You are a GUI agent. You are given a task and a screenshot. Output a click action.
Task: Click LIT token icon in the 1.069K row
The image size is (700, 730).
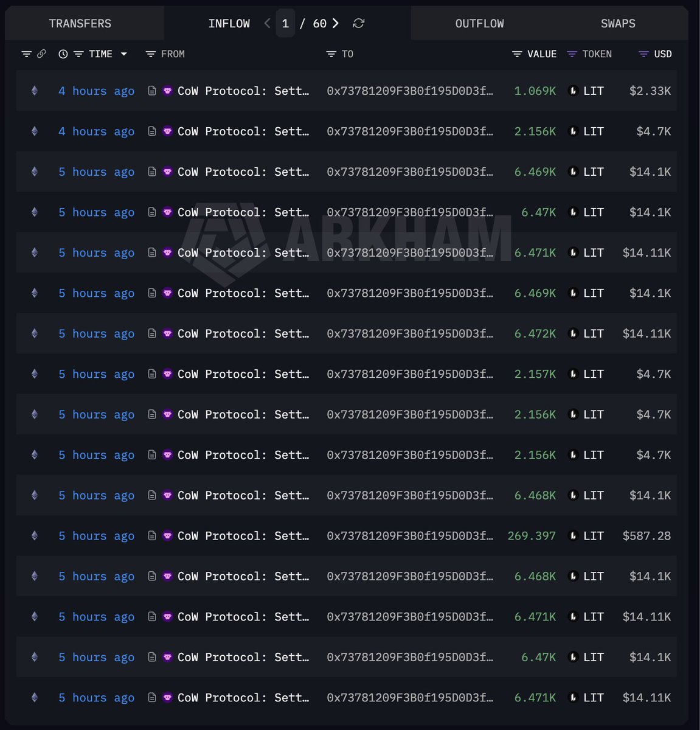[x=572, y=91]
